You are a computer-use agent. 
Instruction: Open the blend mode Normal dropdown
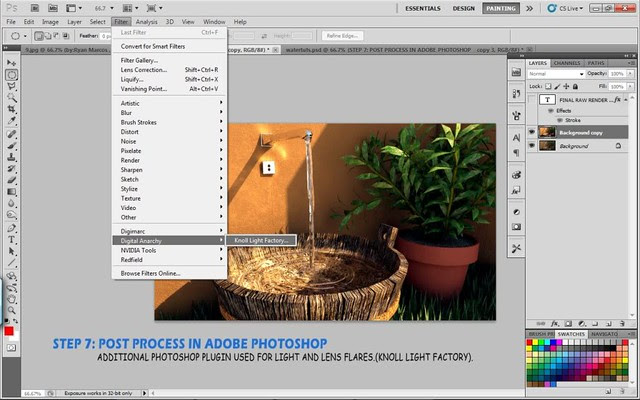pos(556,74)
